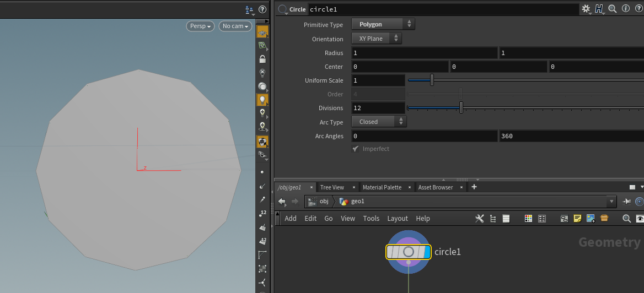Adjust the Divisions slider handle

point(461,107)
